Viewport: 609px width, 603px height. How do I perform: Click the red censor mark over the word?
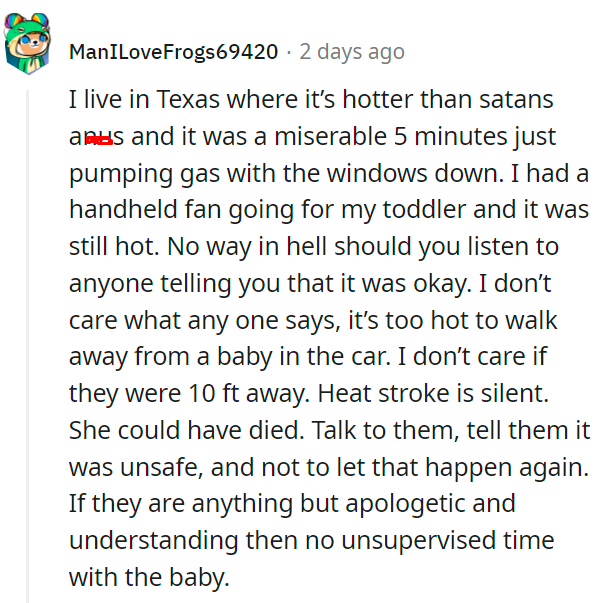click(100, 141)
